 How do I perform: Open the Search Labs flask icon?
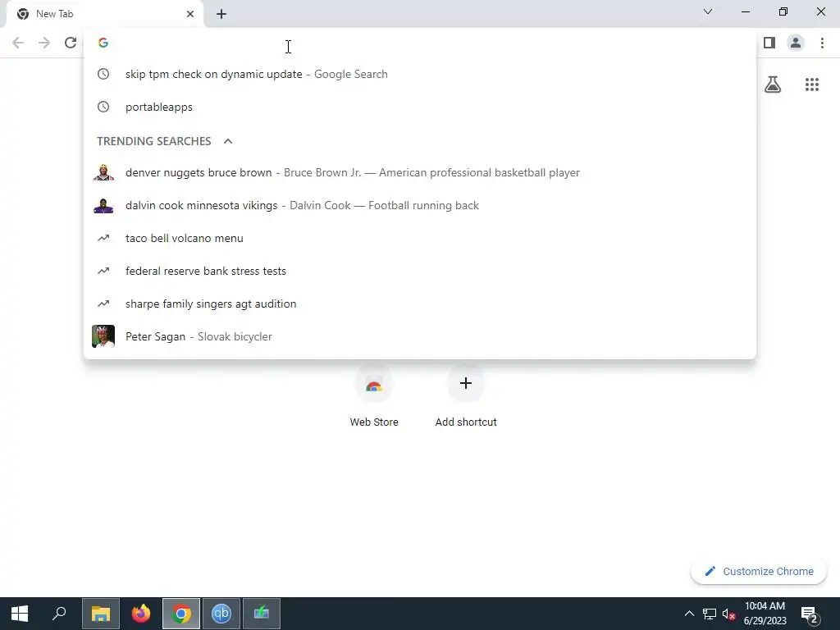coord(773,84)
